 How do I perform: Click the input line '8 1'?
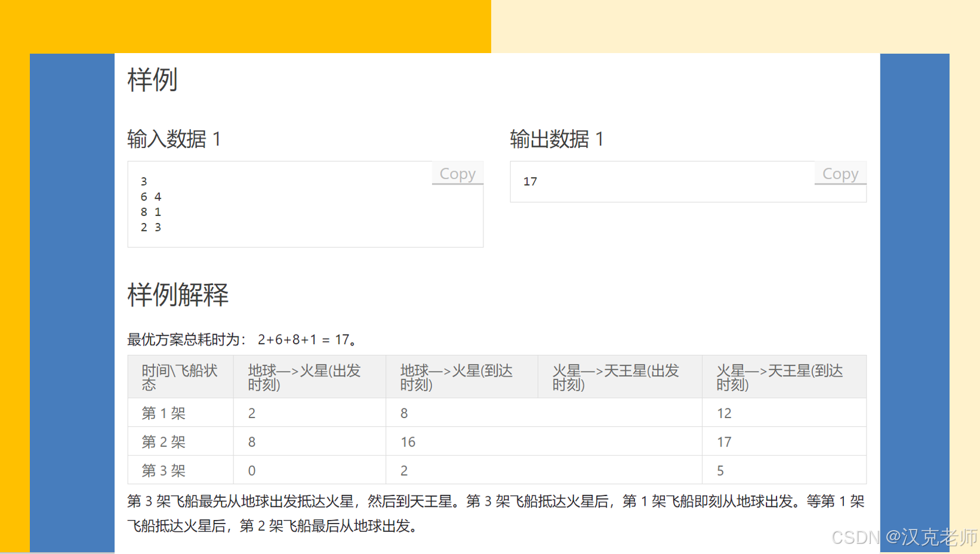151,212
